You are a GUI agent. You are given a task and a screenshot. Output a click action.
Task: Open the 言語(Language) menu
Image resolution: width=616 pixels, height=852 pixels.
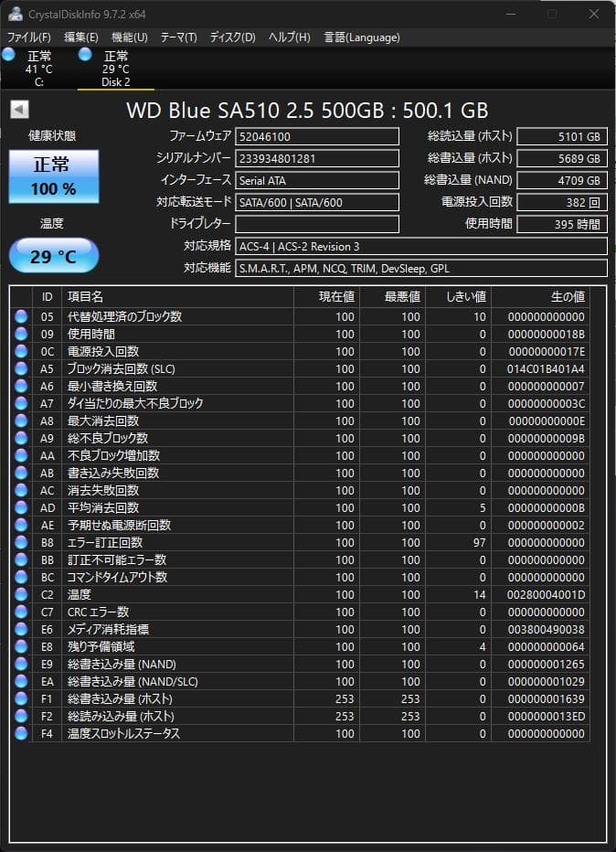[x=362, y=37]
